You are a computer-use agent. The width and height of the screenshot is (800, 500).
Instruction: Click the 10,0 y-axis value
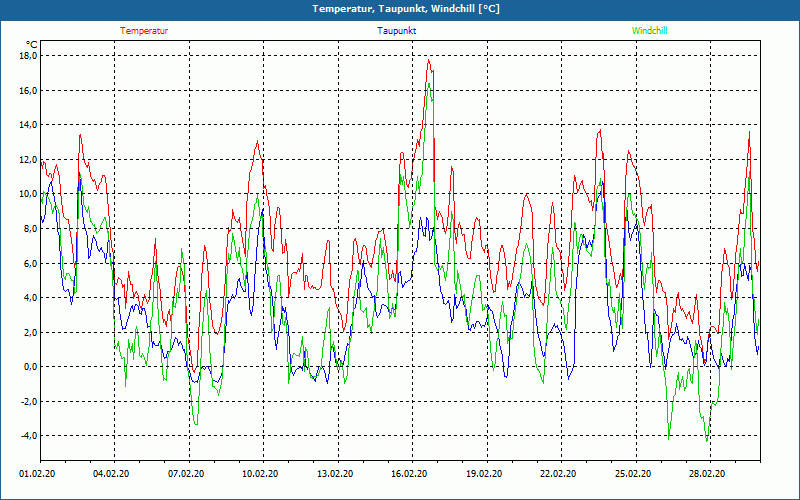click(28, 193)
